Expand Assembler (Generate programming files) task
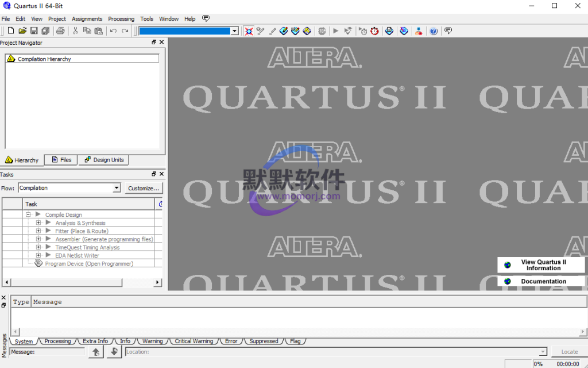This screenshot has width=588, height=368. 38,239
